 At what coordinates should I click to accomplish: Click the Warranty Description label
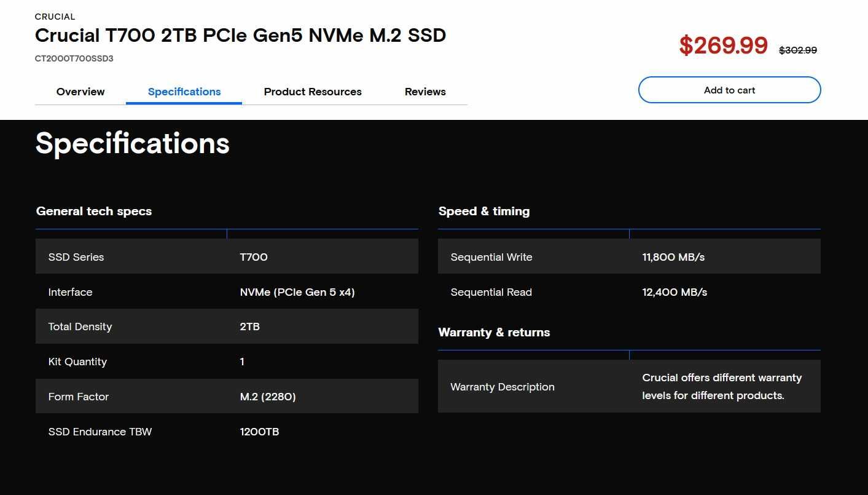tap(502, 387)
